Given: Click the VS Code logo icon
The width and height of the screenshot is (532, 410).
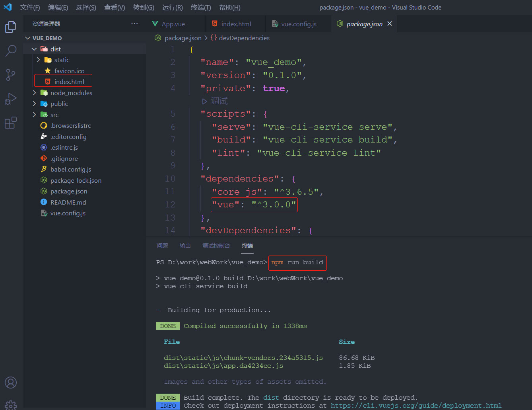Looking at the screenshot, I should coord(8,7).
